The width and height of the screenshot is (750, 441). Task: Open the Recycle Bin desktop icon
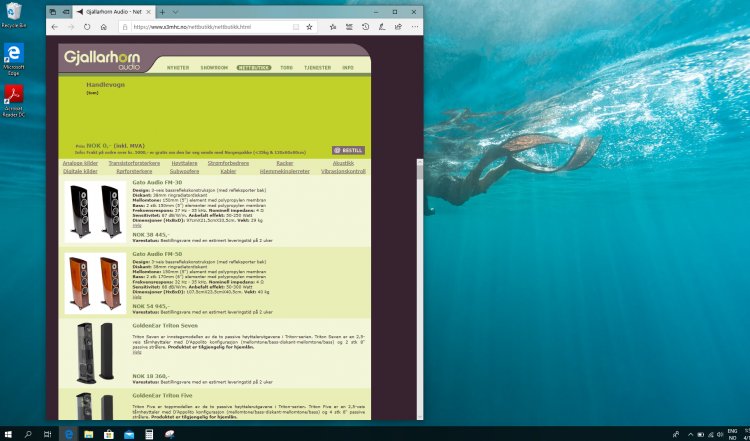tap(13, 15)
